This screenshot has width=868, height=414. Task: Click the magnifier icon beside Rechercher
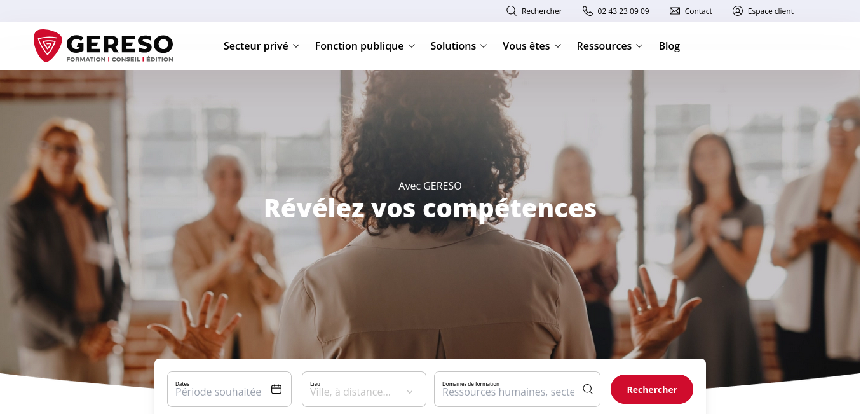512,11
